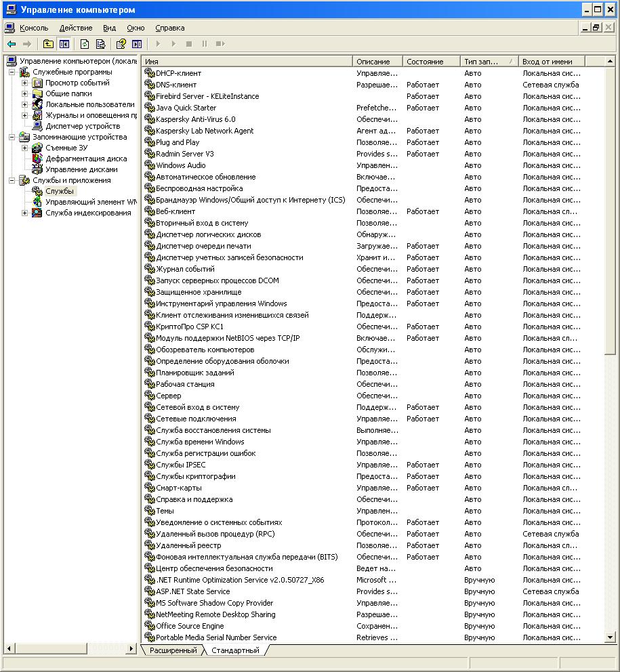
Task: Click the Refresh toolbar icon
Action: click(x=85, y=44)
